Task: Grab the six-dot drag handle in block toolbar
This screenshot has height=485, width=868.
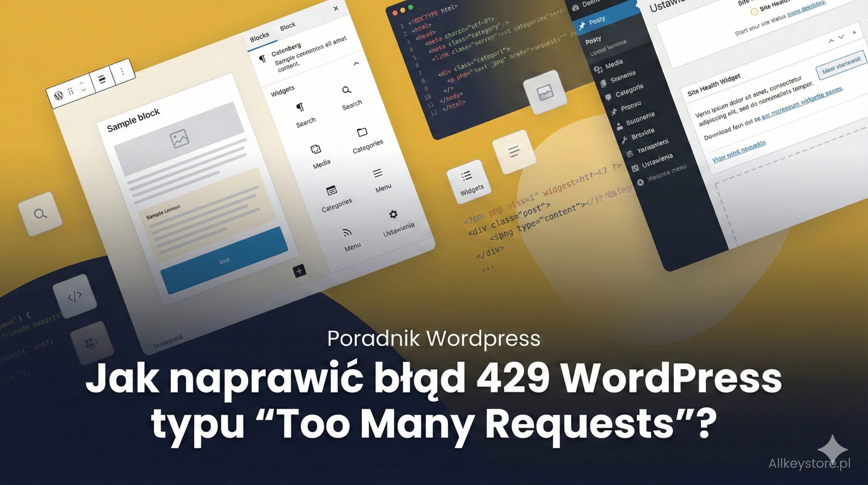Action: point(71,91)
